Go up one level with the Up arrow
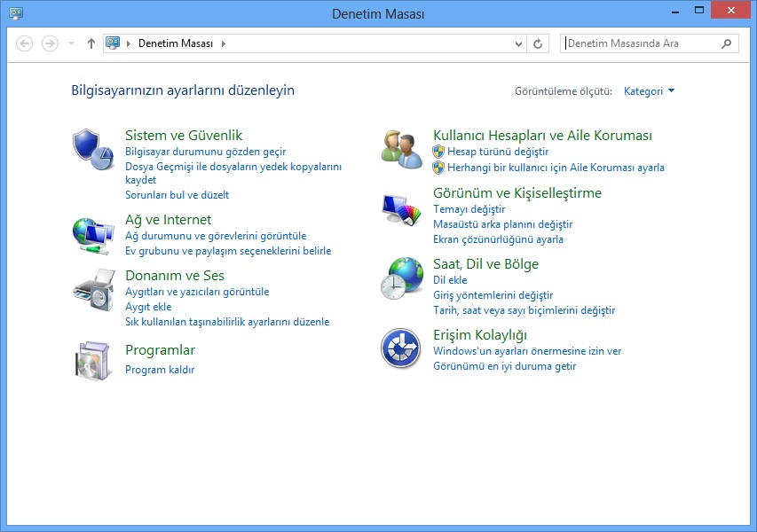Screen dimensions: 757x532 pos(91,44)
